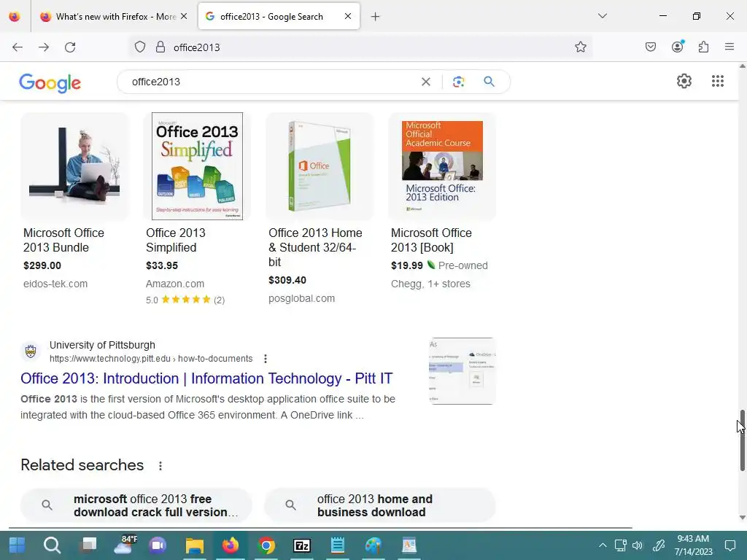Open the volume control in the system tray

638,545
